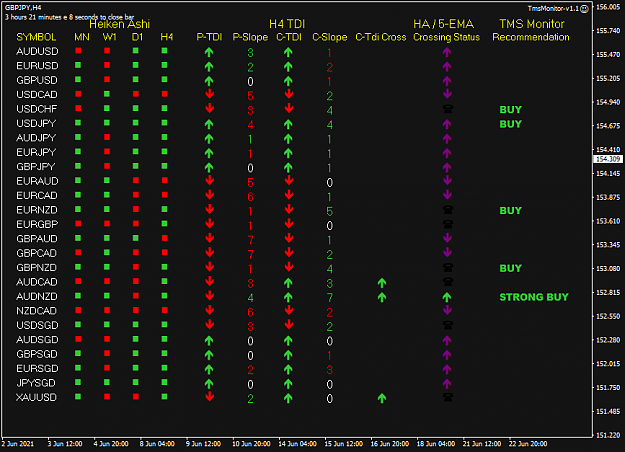Click the P-Slope column header
Image resolution: width=625 pixels, height=452 pixels.
tap(250, 37)
